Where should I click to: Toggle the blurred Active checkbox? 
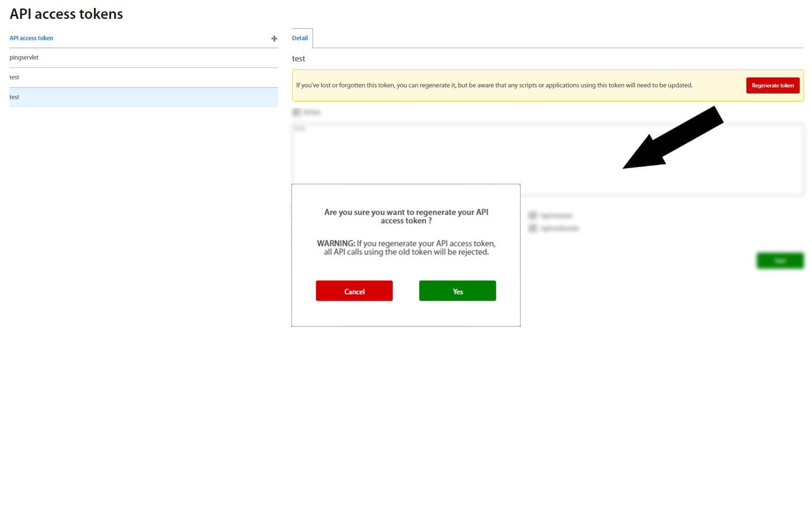click(296, 112)
